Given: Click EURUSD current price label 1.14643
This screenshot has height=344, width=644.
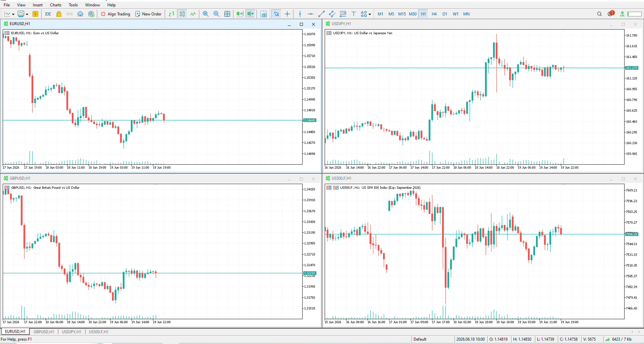Looking at the screenshot, I should [x=310, y=120].
